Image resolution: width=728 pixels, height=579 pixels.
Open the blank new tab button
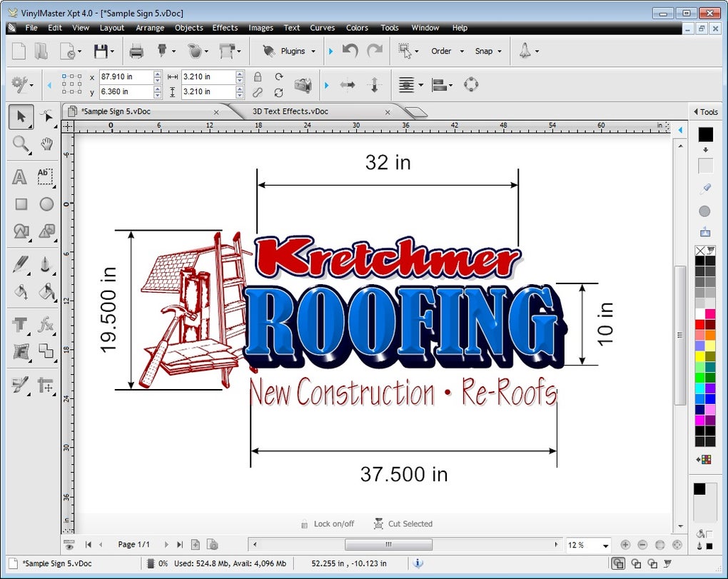click(415, 112)
